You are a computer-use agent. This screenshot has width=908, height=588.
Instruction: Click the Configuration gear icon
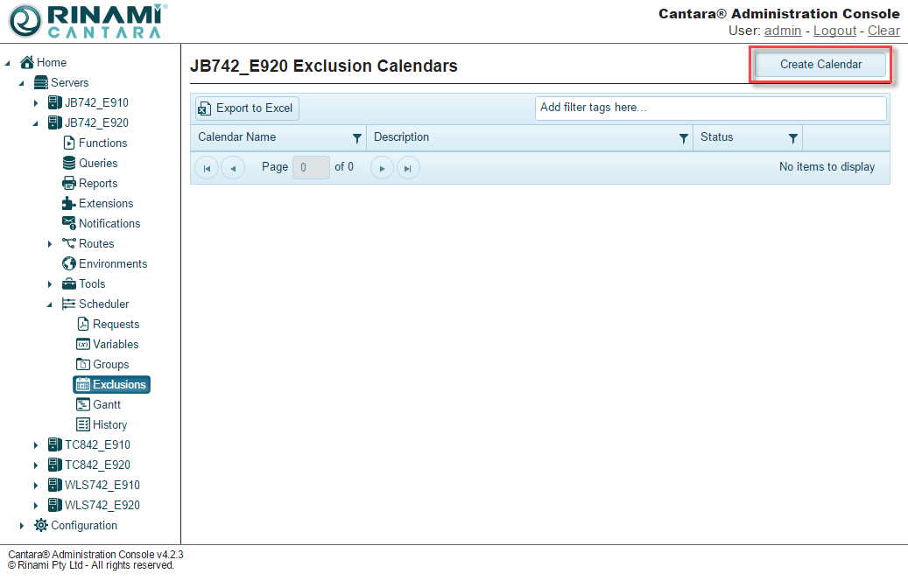click(41, 525)
